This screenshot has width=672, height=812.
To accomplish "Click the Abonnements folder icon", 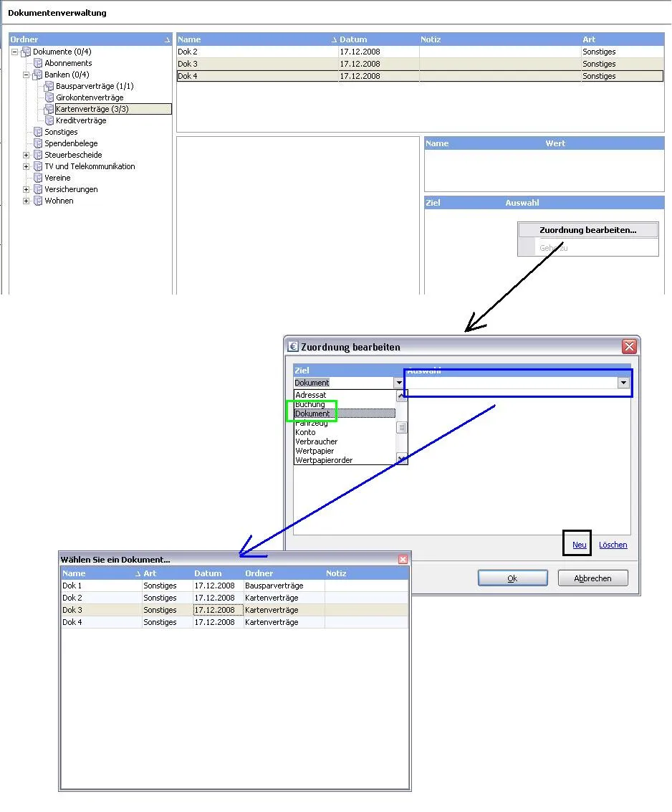I will [x=38, y=63].
